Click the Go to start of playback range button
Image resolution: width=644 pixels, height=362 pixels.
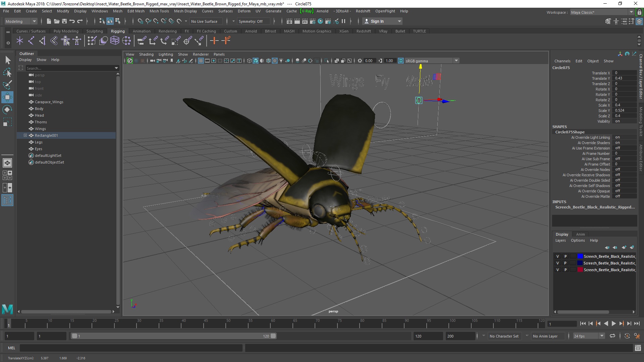583,323
